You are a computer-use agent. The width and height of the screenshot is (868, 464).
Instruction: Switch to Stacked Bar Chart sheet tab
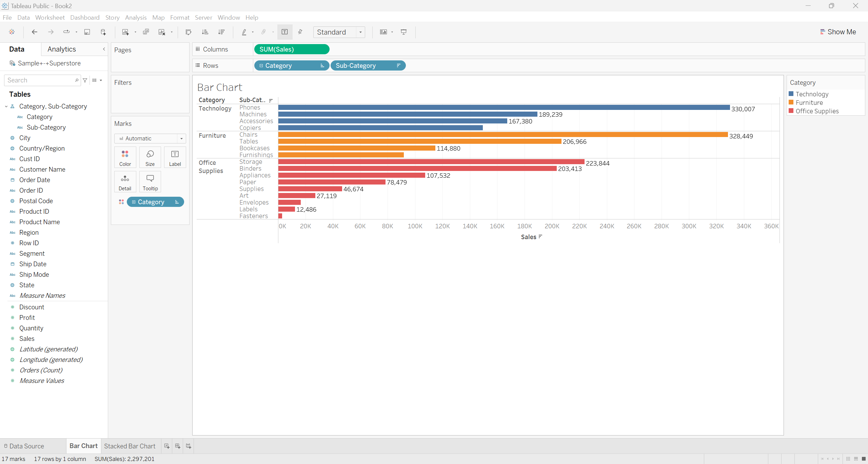tap(130, 446)
